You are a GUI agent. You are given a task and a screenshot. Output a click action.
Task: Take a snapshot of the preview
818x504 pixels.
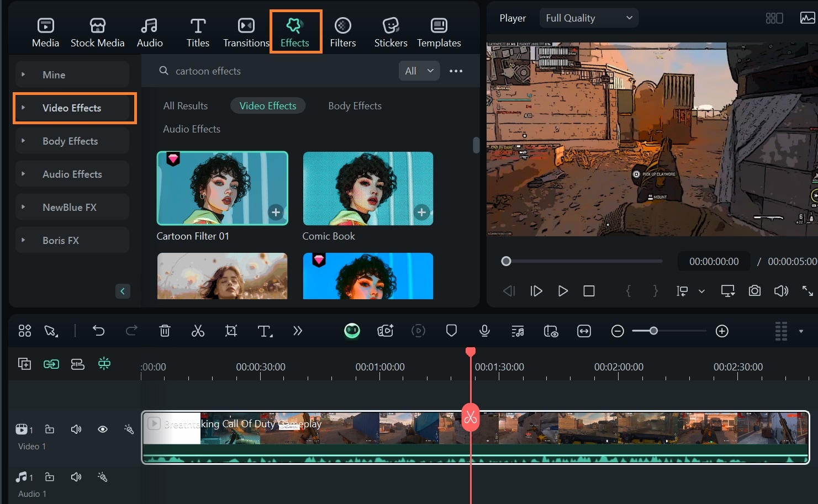754,291
